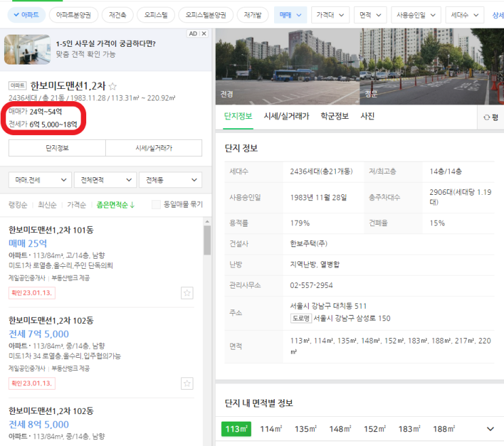Switch to the 학군정보 tab
504x446 pixels.
[335, 116]
